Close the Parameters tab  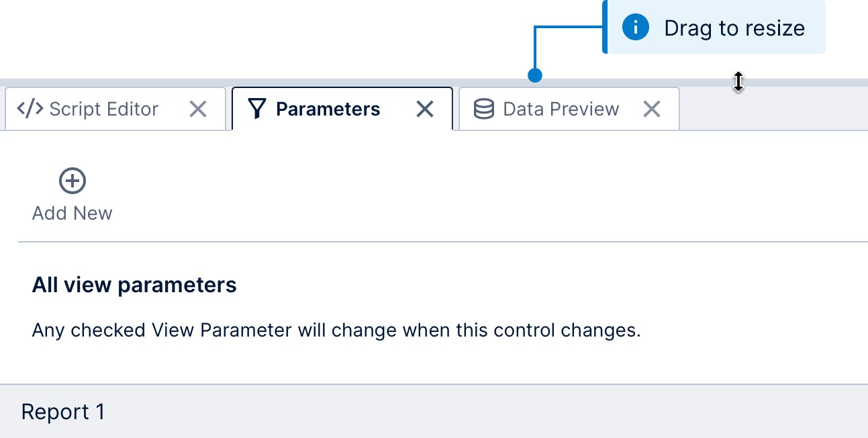click(425, 109)
